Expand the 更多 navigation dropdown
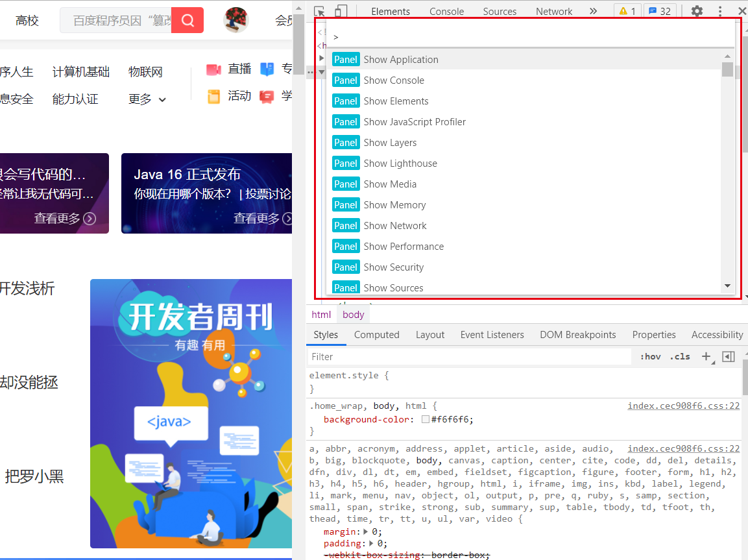The width and height of the screenshot is (748, 560). click(x=145, y=99)
